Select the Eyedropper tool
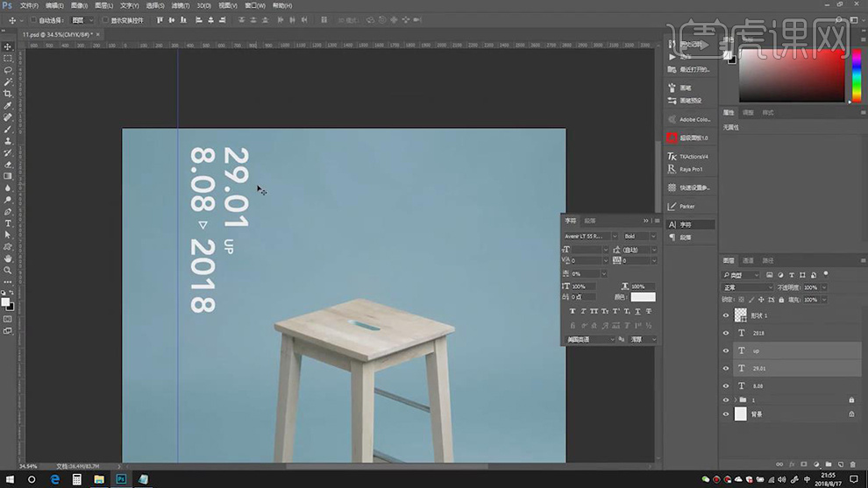The image size is (868, 488). [x=8, y=105]
